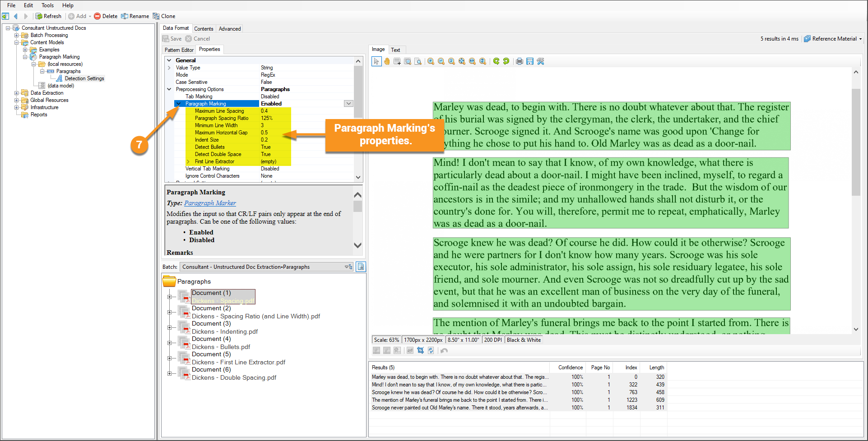Click the blue crop tool icon
The width and height of the screenshot is (868, 441).
[420, 350]
